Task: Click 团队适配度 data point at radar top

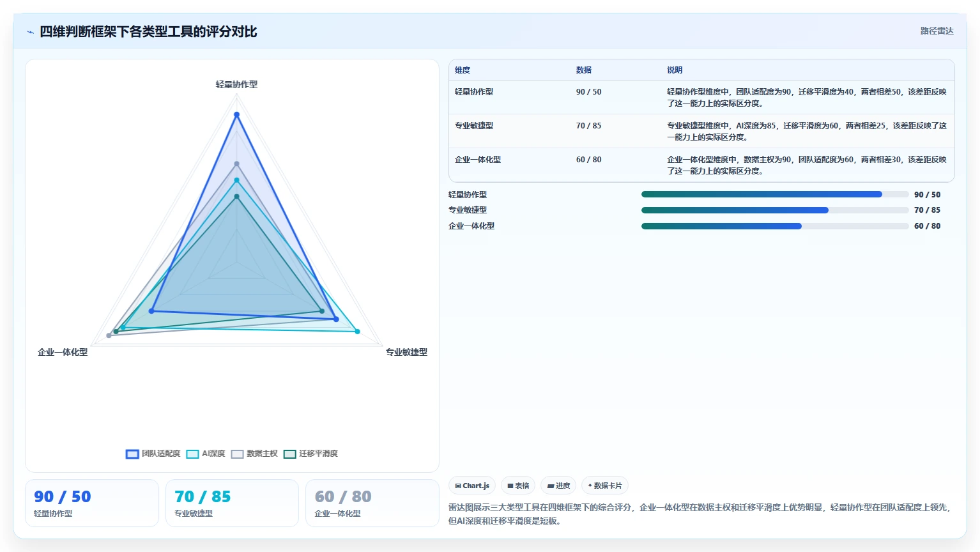Action: click(236, 115)
